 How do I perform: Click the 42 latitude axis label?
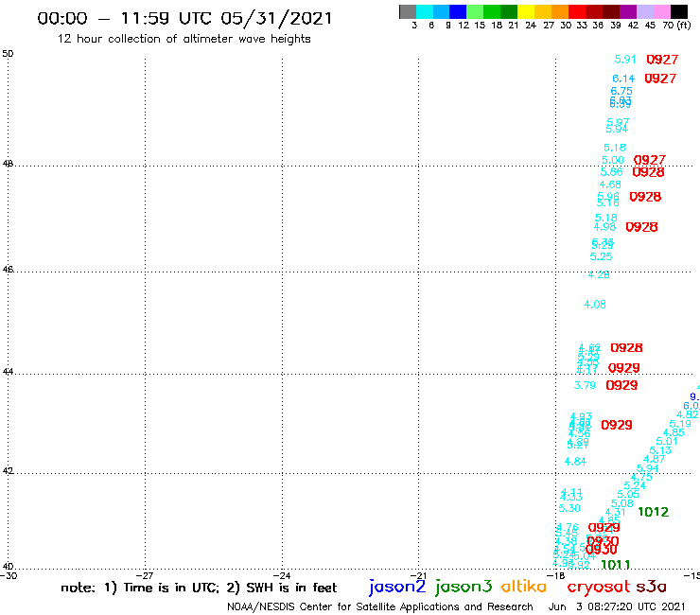[x=8, y=471]
